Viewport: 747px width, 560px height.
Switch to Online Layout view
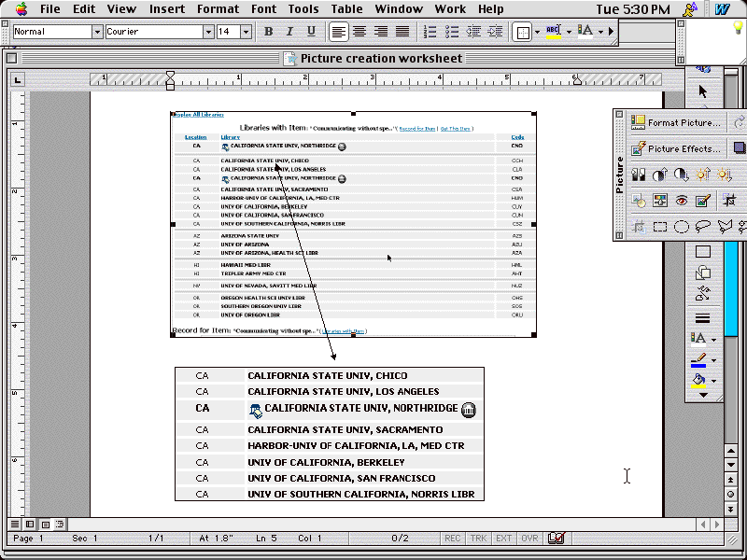(x=30, y=525)
